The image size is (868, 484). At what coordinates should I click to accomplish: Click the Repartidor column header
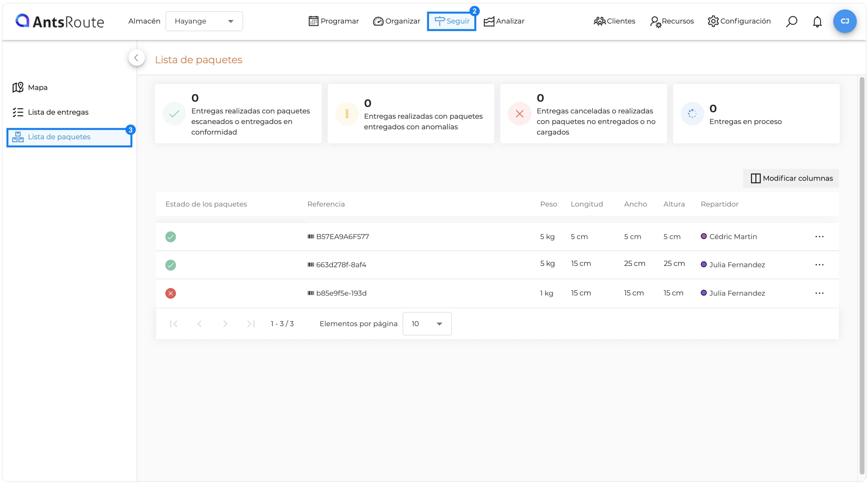pyautogui.click(x=719, y=204)
